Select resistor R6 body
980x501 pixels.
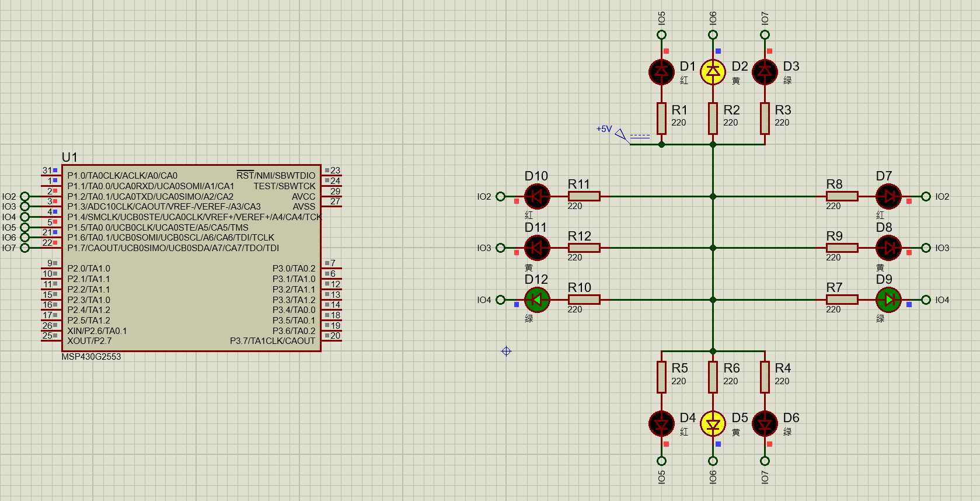(713, 377)
